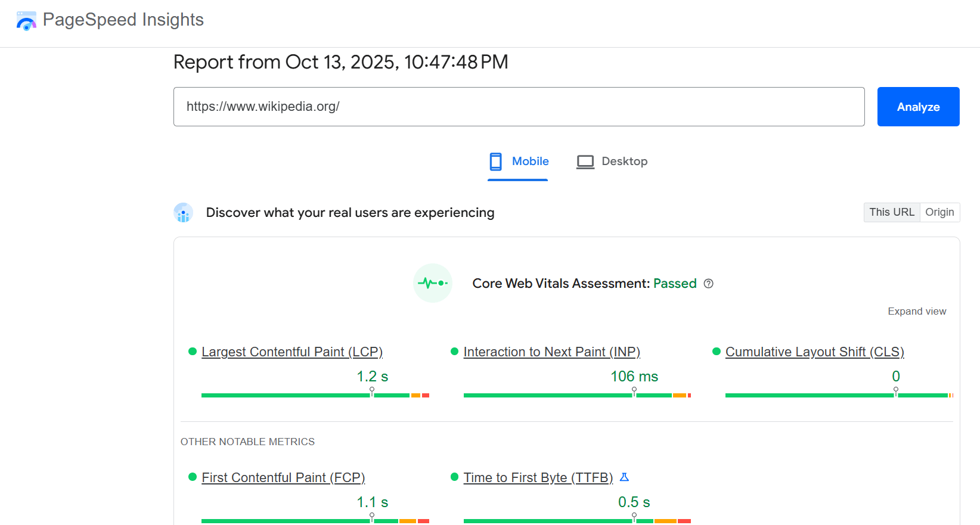Viewport: 980px width, 525px height.
Task: Expand view of the metrics
Action: [x=916, y=311]
